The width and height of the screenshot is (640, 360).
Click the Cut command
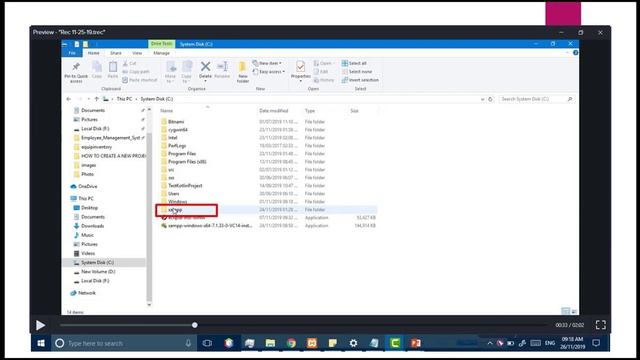tap(130, 63)
